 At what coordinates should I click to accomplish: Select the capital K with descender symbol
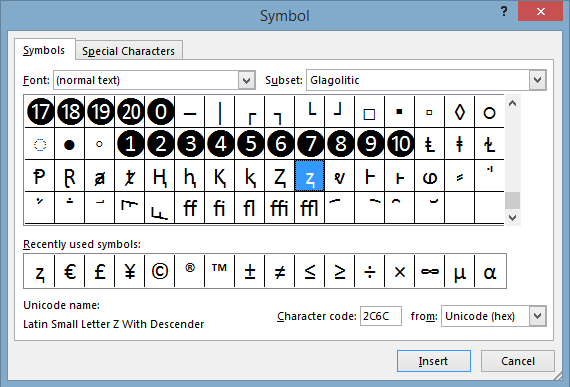pyautogui.click(x=220, y=176)
